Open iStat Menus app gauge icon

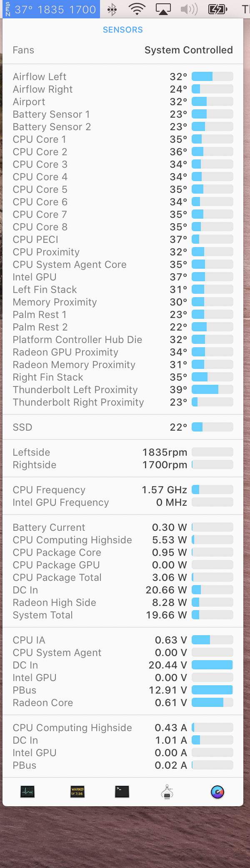pos(217,792)
